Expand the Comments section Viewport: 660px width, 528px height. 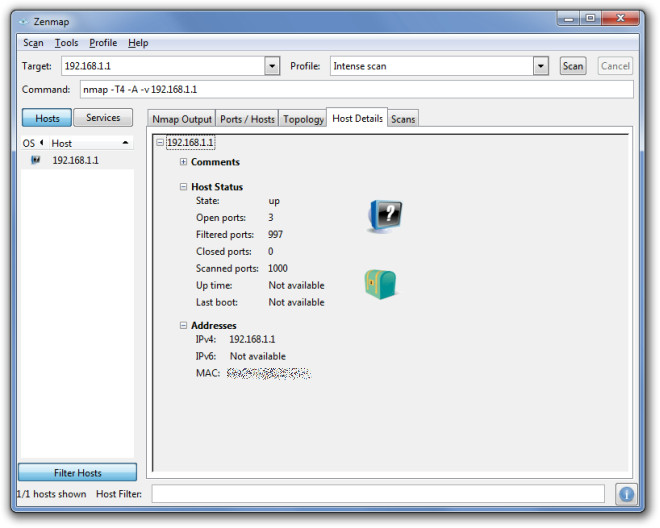184,162
